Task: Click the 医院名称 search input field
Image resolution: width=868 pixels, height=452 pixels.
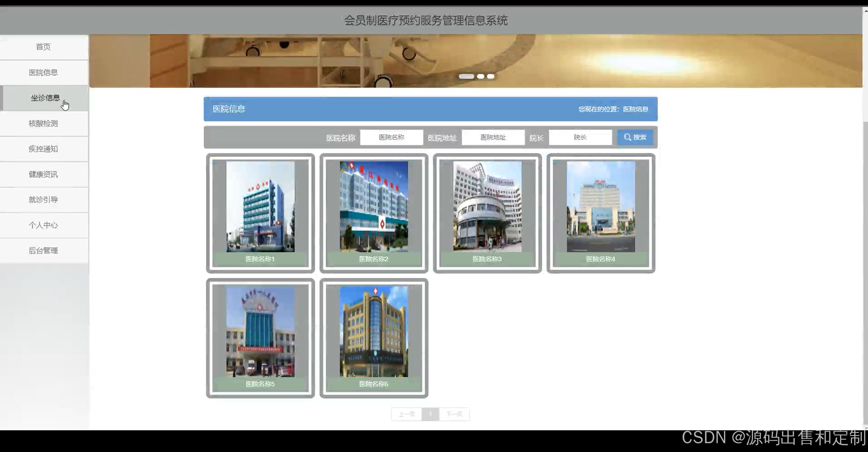Action: [x=391, y=137]
